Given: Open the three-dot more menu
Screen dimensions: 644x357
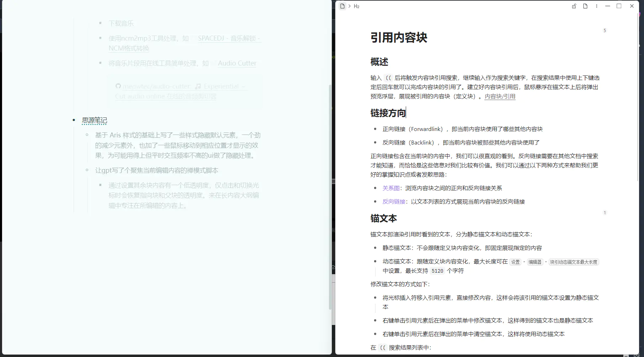Looking at the screenshot, I should (597, 6).
